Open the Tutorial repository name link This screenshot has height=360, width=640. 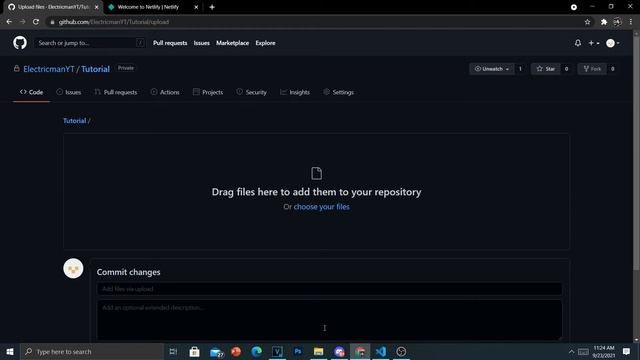[96, 69]
